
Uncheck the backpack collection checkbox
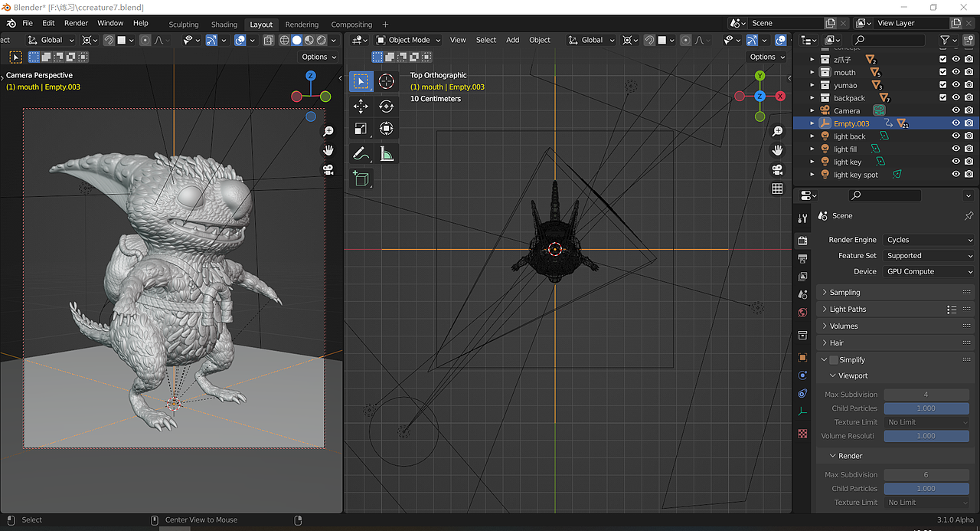tap(943, 98)
